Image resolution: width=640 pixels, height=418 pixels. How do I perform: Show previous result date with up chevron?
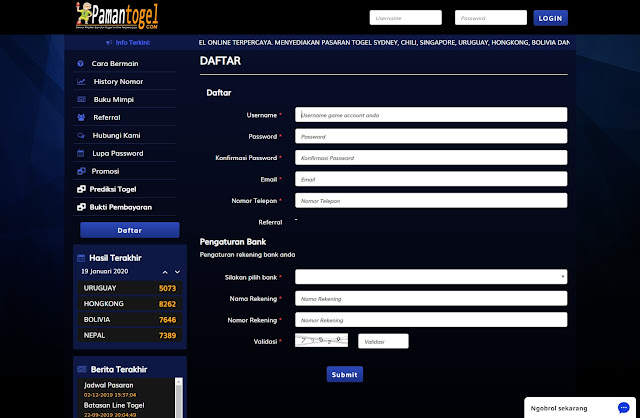point(165,272)
